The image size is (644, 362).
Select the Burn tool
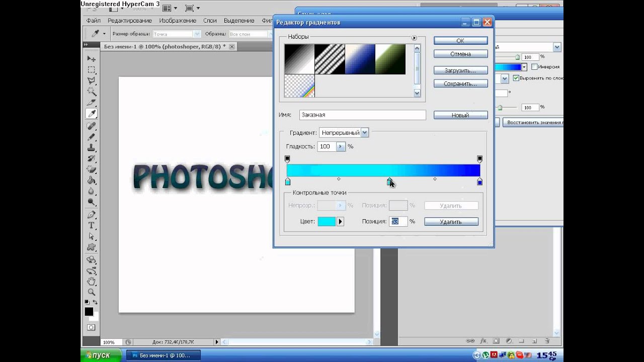(91, 202)
